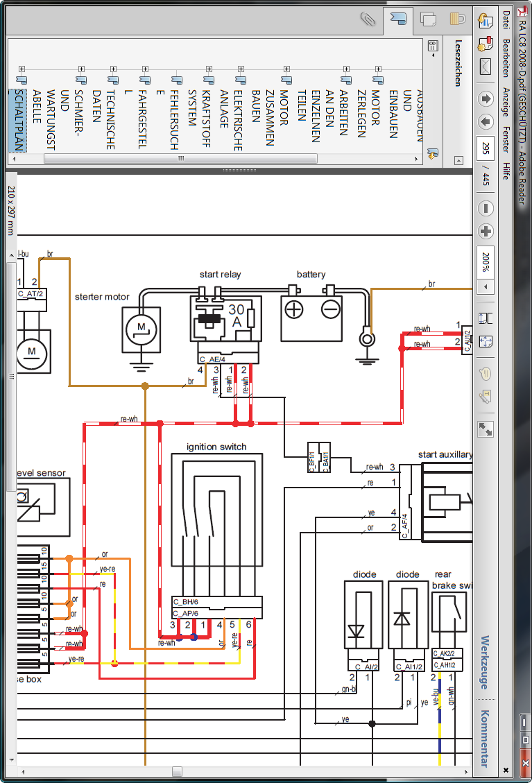Open the bookmark options menu icon
532x783 pixels.
[433, 48]
